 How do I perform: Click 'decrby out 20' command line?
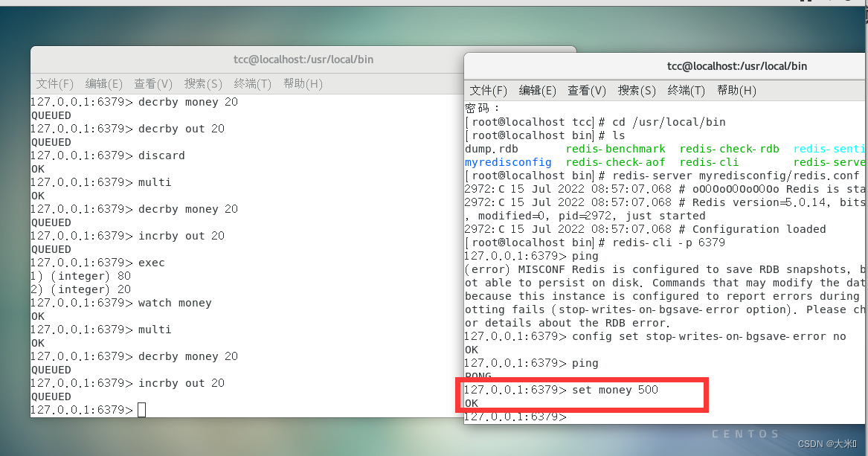pyautogui.click(x=128, y=129)
